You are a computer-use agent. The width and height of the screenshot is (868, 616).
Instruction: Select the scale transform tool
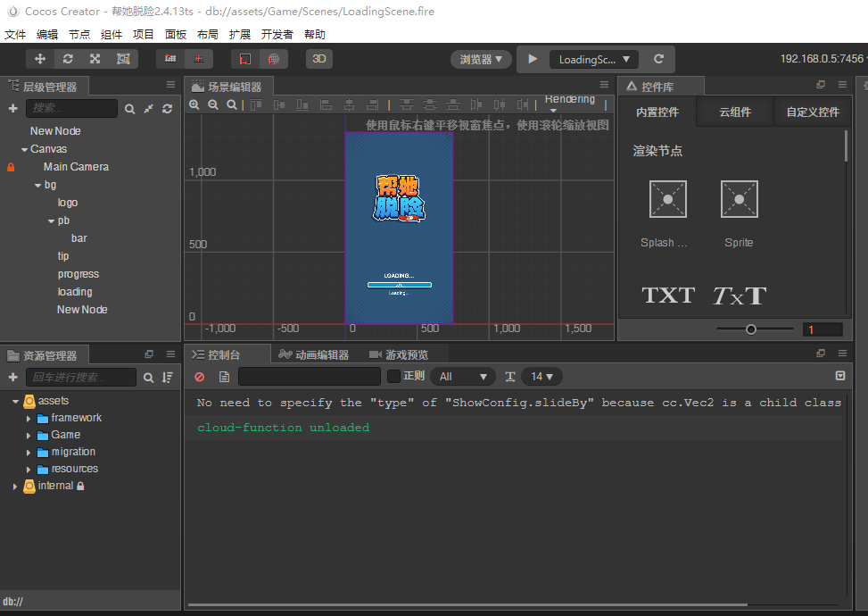click(95, 59)
